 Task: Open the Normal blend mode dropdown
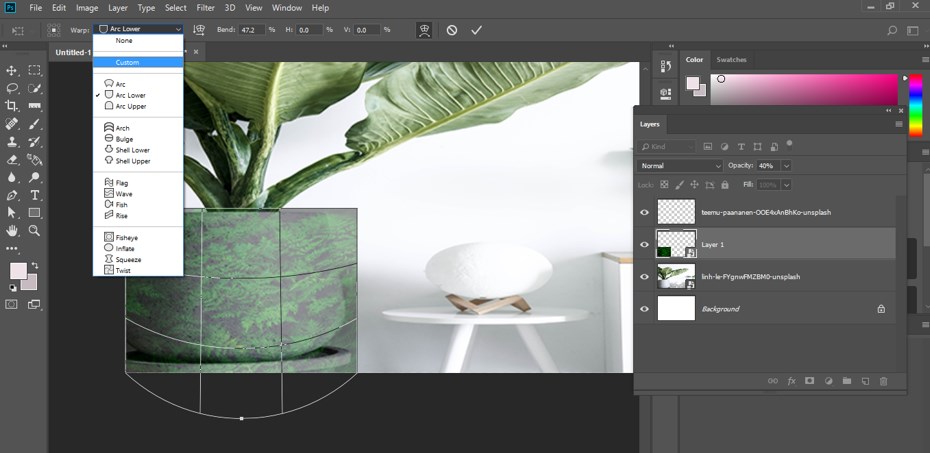click(679, 165)
